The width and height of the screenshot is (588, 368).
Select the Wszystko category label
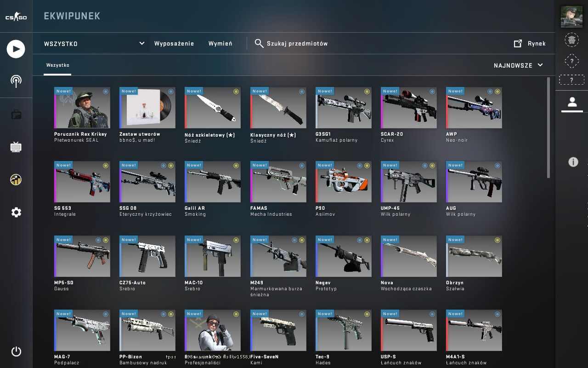click(x=58, y=65)
